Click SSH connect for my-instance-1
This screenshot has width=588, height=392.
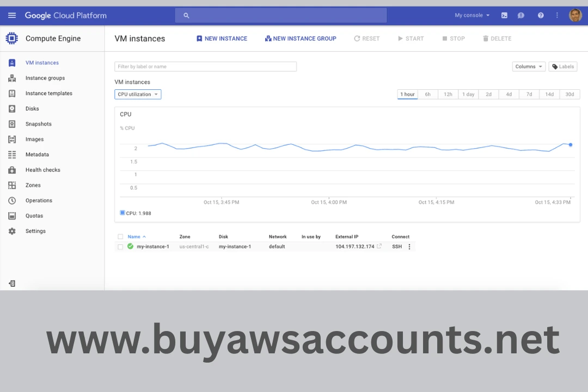pyautogui.click(x=397, y=247)
